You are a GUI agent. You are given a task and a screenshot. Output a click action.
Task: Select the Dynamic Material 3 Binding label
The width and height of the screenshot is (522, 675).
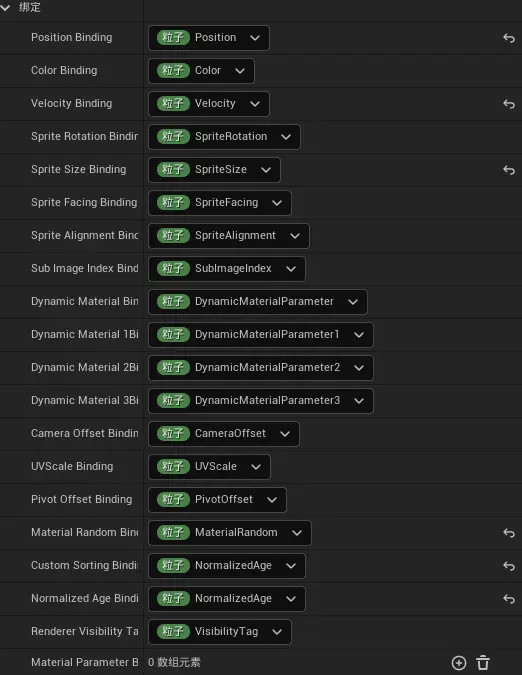point(85,401)
